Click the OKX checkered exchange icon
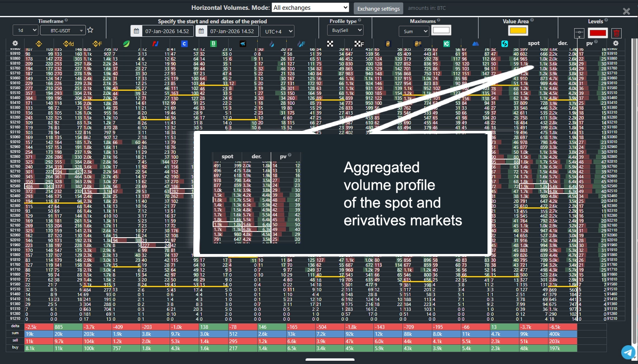This screenshot has height=364, width=638. tap(330, 44)
